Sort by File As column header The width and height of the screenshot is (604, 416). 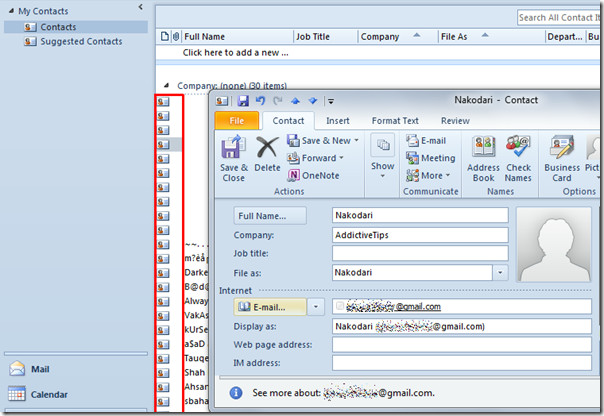coord(492,37)
